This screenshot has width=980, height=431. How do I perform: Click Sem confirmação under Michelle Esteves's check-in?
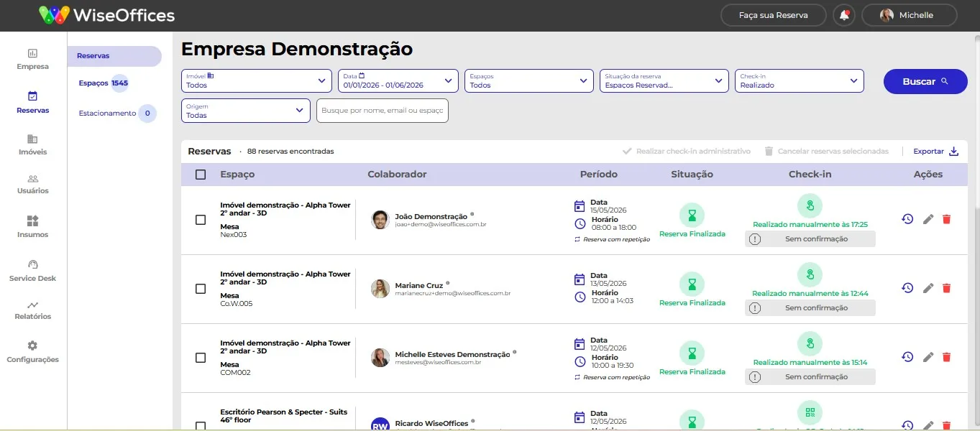coord(810,377)
